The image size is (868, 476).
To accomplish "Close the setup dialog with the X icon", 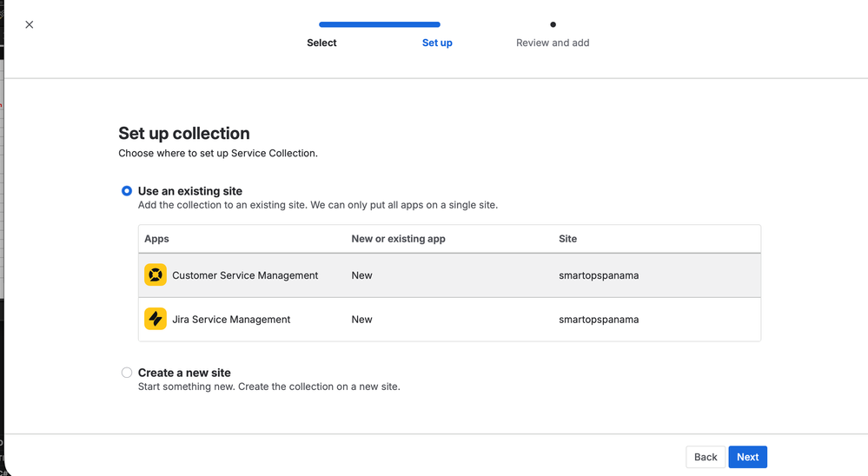I will click(30, 24).
